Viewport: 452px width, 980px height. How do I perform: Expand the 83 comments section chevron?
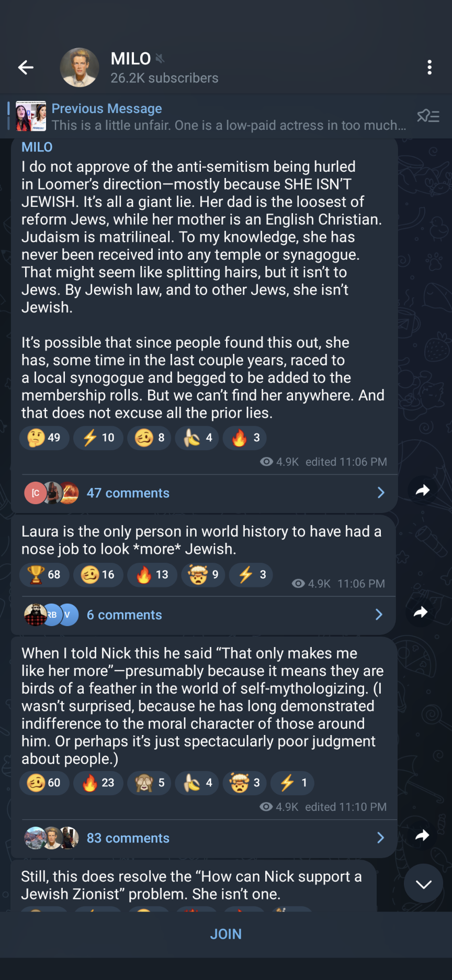[381, 838]
